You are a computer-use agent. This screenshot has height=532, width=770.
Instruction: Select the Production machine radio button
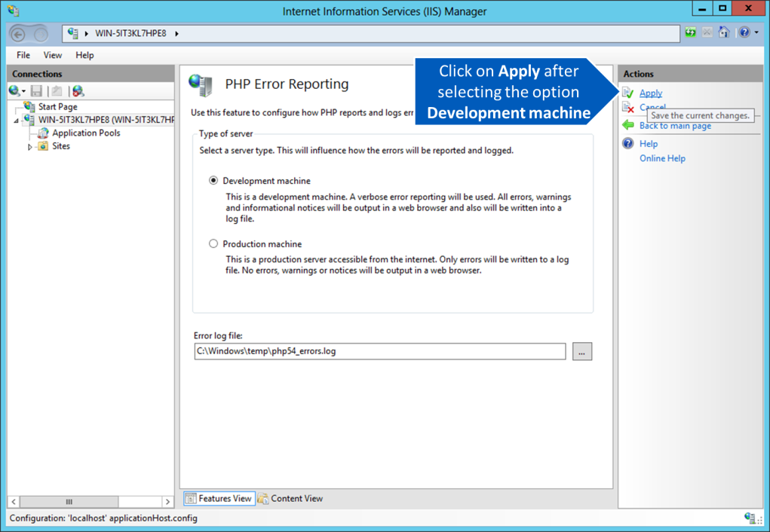(213, 244)
